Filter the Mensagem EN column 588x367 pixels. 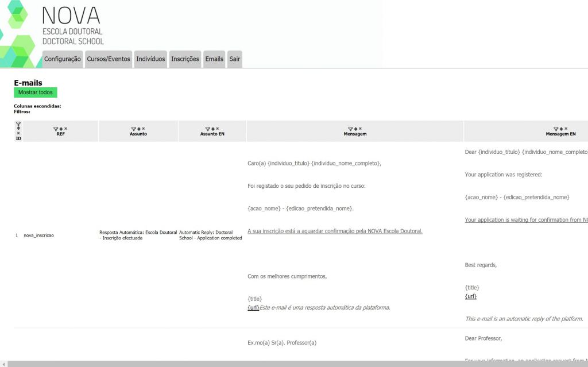point(555,129)
